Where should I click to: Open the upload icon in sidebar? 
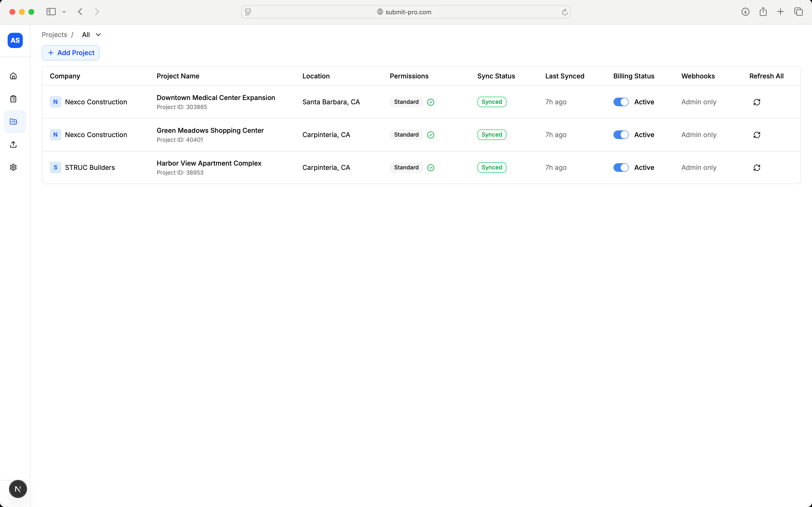tap(13, 144)
